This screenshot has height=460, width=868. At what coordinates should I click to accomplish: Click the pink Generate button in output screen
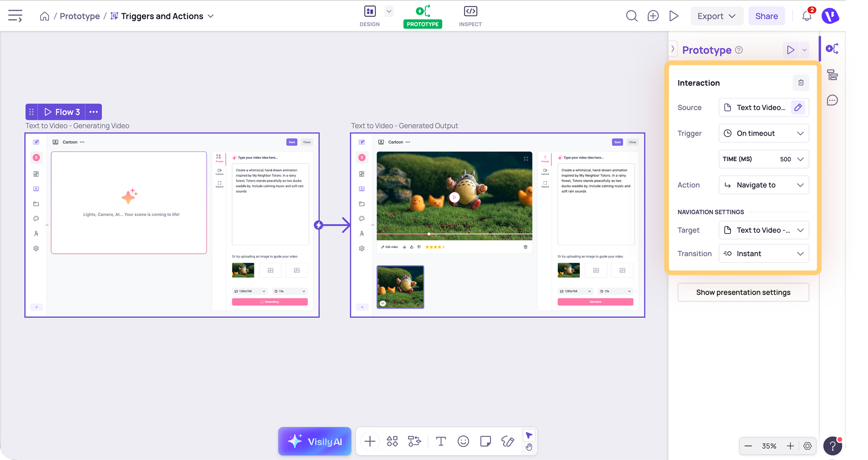click(595, 302)
